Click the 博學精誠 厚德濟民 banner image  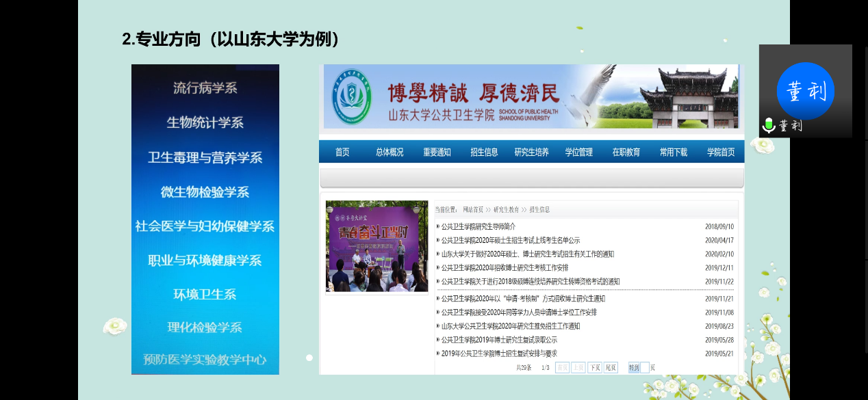coord(531,96)
